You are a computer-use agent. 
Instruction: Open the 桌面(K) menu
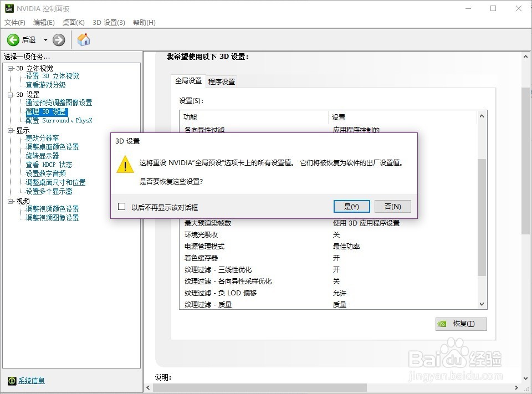74,22
